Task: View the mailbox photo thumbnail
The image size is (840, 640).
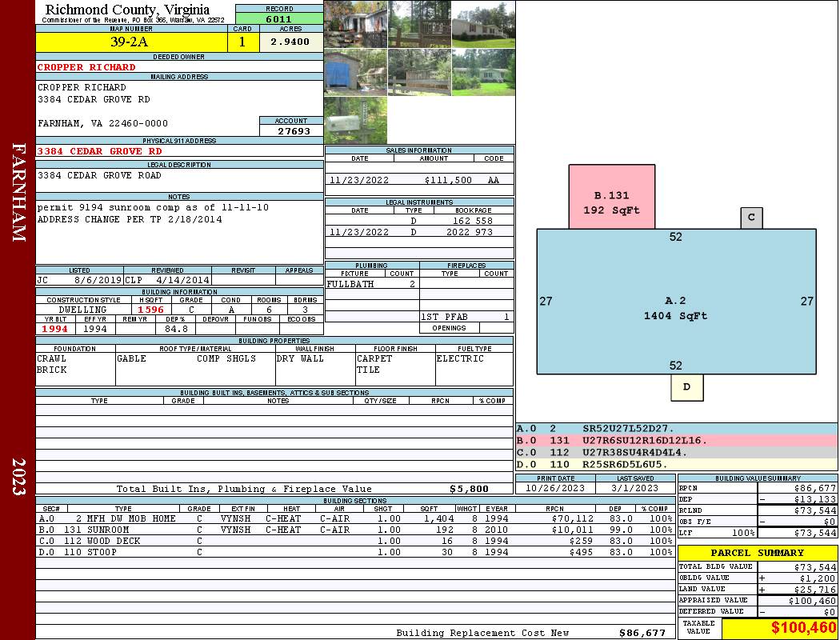Action: tap(356, 120)
